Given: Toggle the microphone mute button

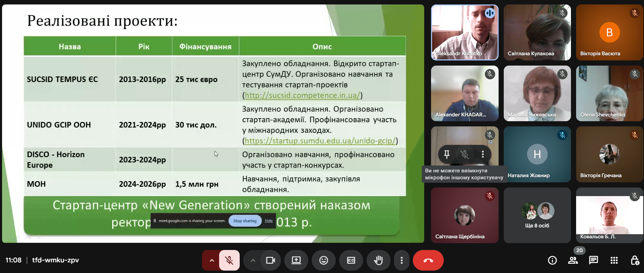Looking at the screenshot, I should tap(229, 260).
